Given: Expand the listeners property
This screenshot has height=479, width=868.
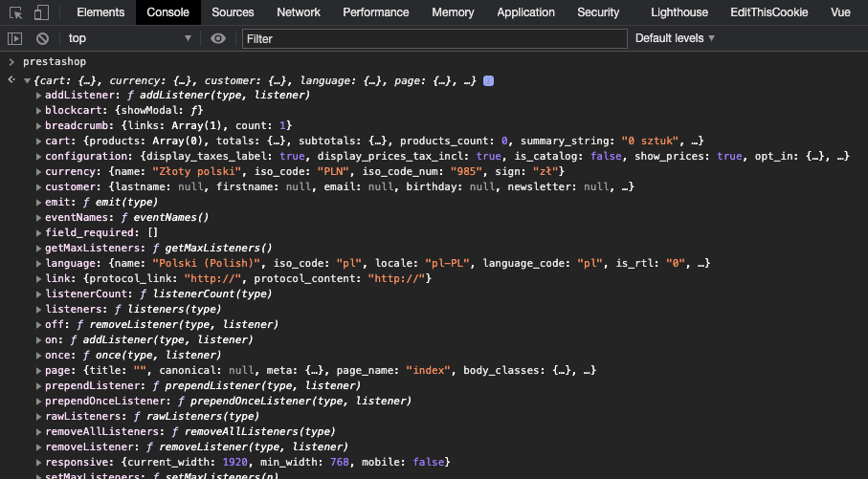Looking at the screenshot, I should (38, 309).
